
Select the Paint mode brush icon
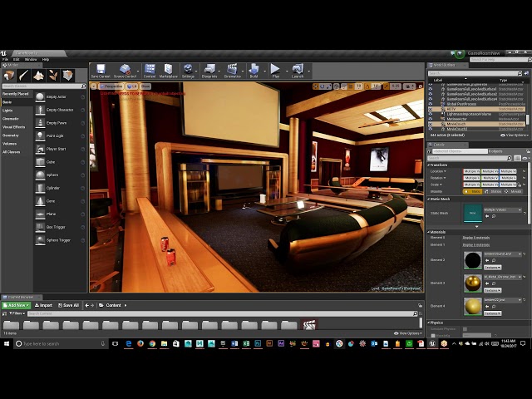tap(24, 76)
